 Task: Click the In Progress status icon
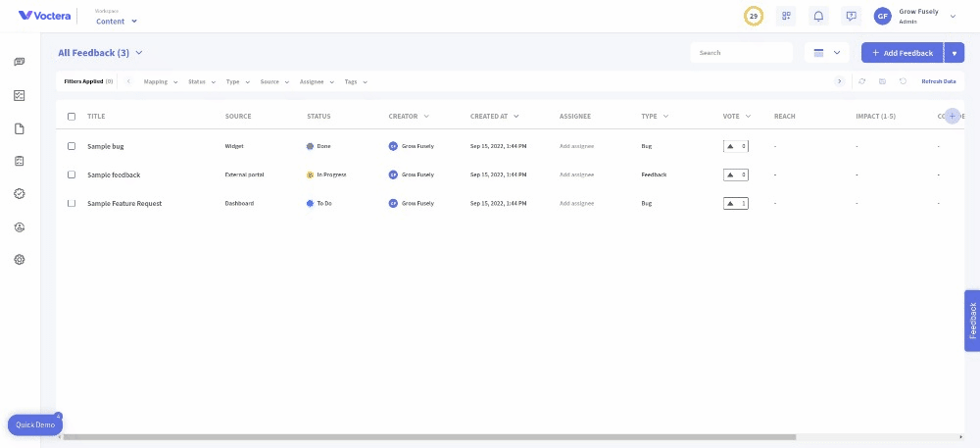(x=310, y=174)
